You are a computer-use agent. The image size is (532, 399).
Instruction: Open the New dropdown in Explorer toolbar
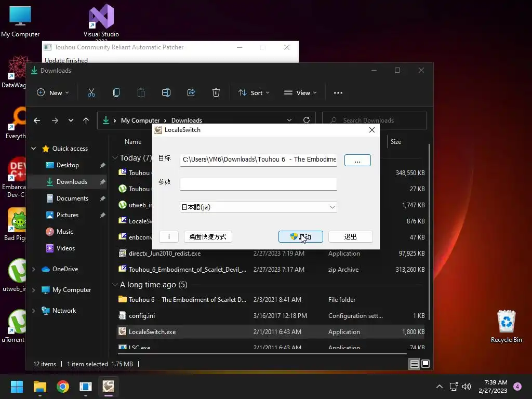point(52,92)
